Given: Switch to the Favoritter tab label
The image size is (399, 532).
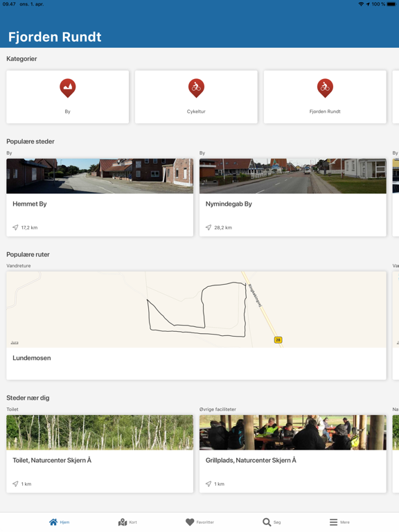Looking at the screenshot, I should [205, 522].
